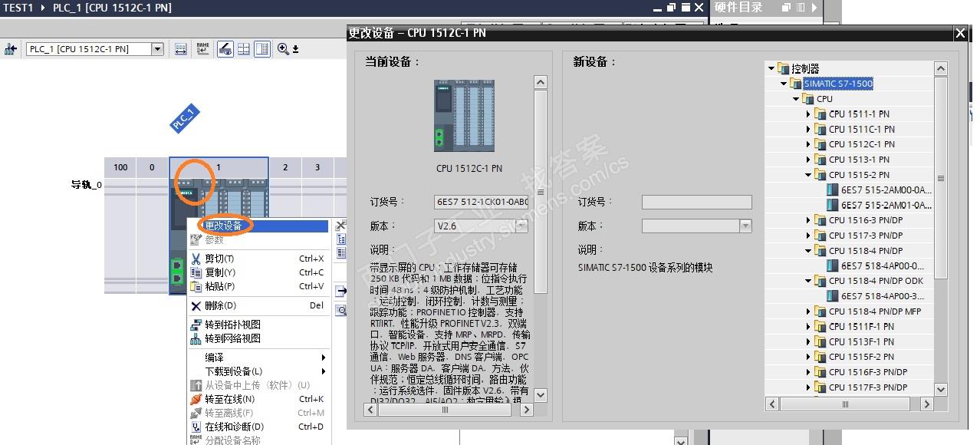Collapse the SIMATIC S7-1500 tree node
Viewport: 980px width, 445px height.
coord(784,84)
